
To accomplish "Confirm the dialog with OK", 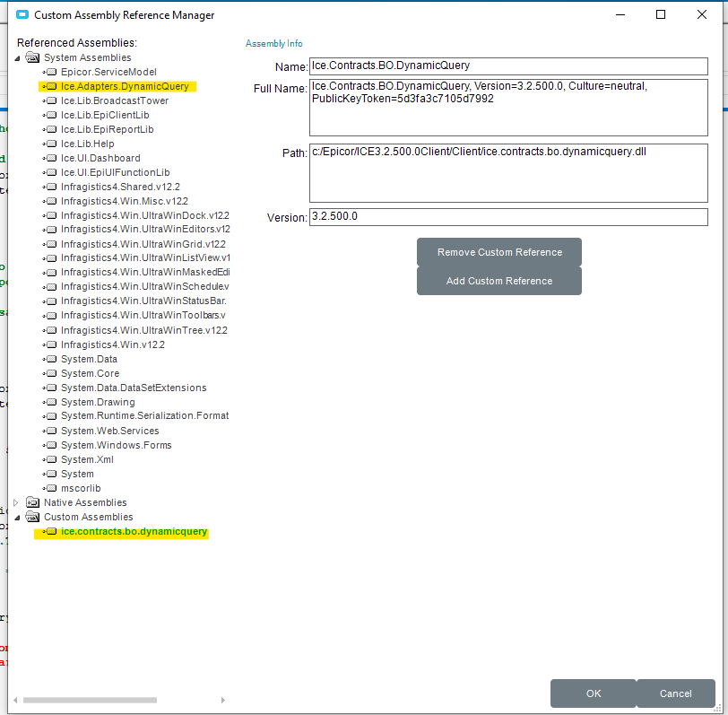I will 594,693.
